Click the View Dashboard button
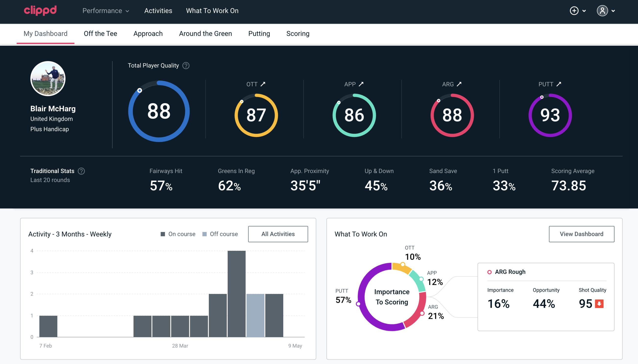The height and width of the screenshot is (364, 638). (x=581, y=234)
